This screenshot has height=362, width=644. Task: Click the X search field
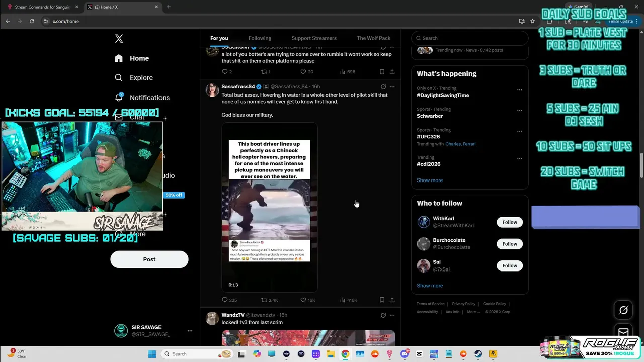pyautogui.click(x=470, y=38)
